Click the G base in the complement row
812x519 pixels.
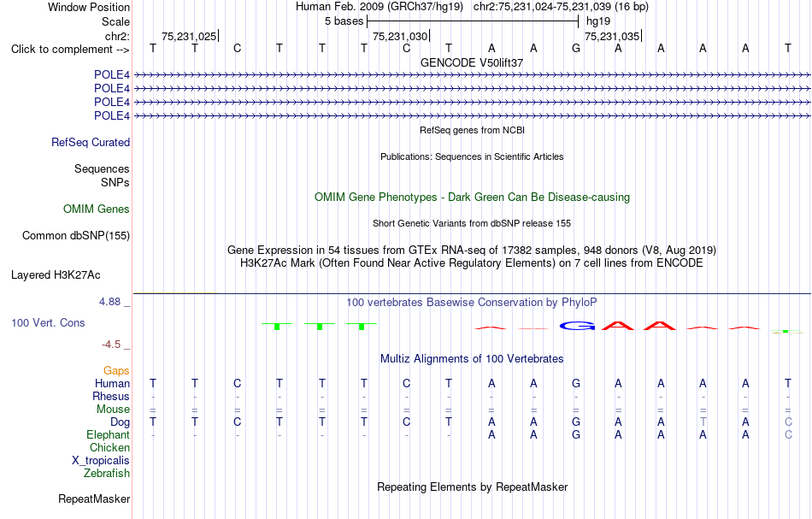[x=576, y=48]
